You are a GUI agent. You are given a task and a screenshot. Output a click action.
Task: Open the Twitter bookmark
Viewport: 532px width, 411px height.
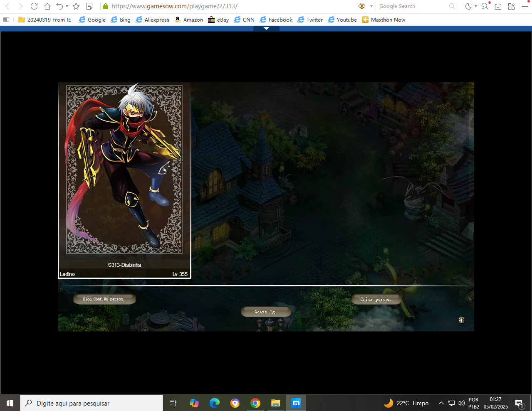(x=310, y=20)
